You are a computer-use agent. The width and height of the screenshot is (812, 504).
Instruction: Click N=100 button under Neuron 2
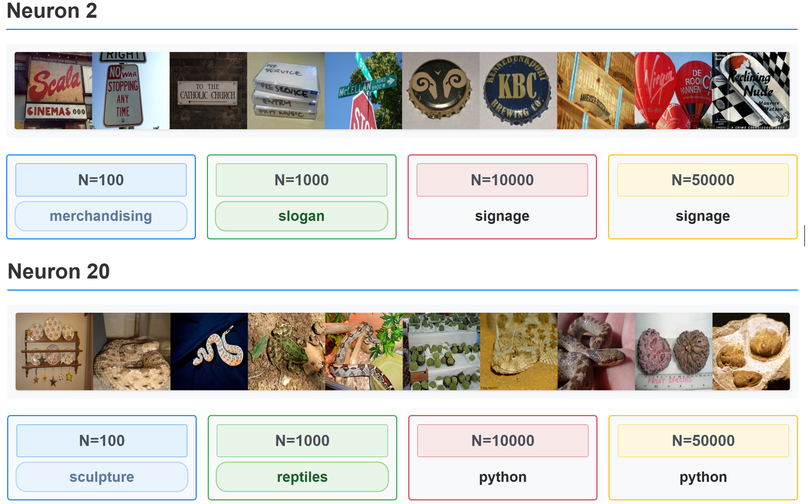pos(101,180)
